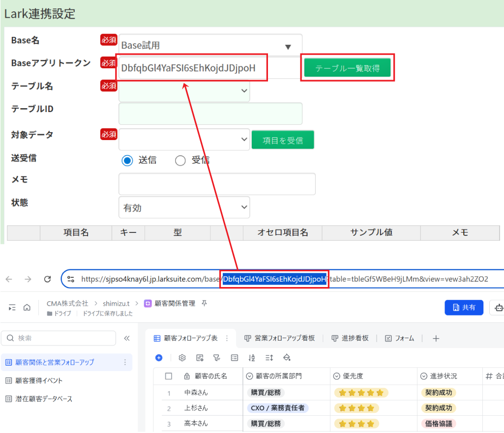Screen dimensions: 504x433
Task: Click the テーブル一覧取得 button
Action: pos(348,68)
